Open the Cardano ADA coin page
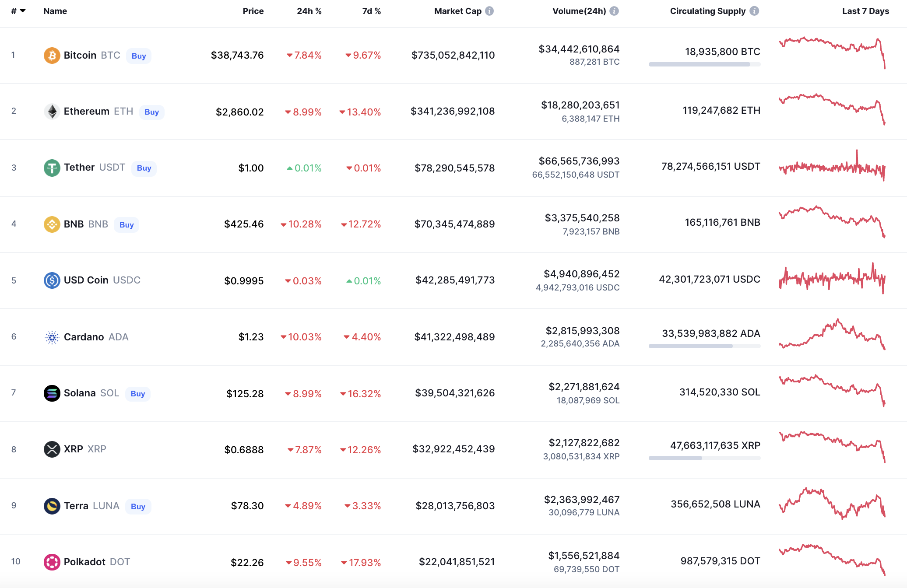Viewport: 907px width, 588px height. coord(84,337)
